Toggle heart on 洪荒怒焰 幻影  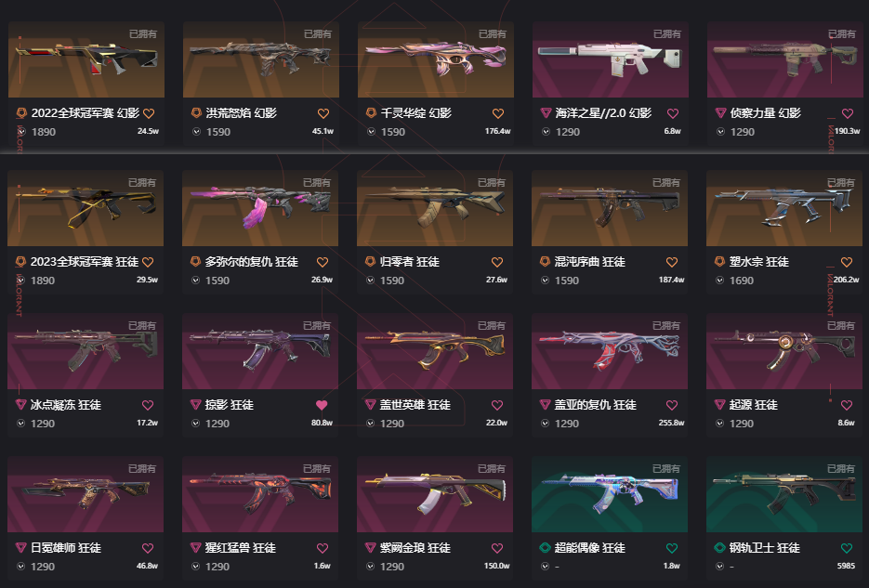[x=323, y=113]
